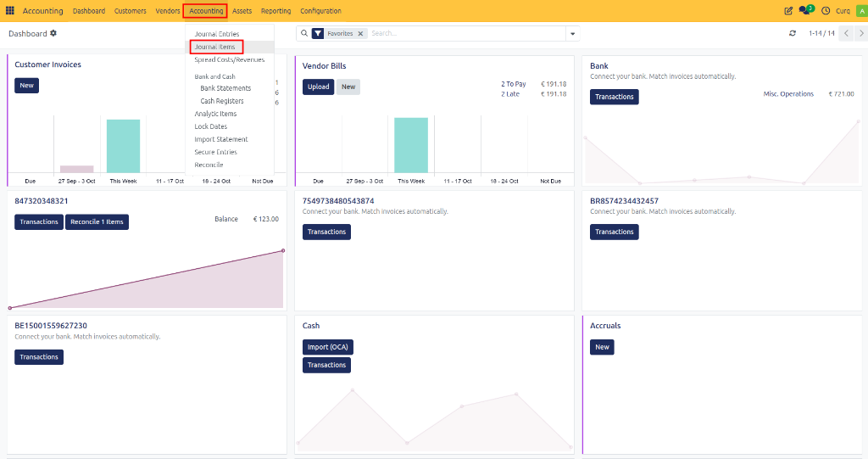
Task: Open the Reporting menu
Action: pos(275,10)
